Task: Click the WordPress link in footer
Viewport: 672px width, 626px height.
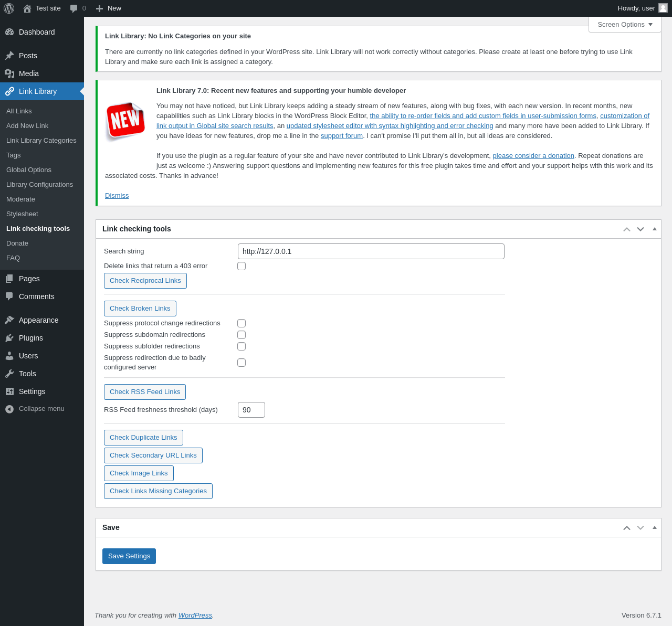Action: coord(195,616)
